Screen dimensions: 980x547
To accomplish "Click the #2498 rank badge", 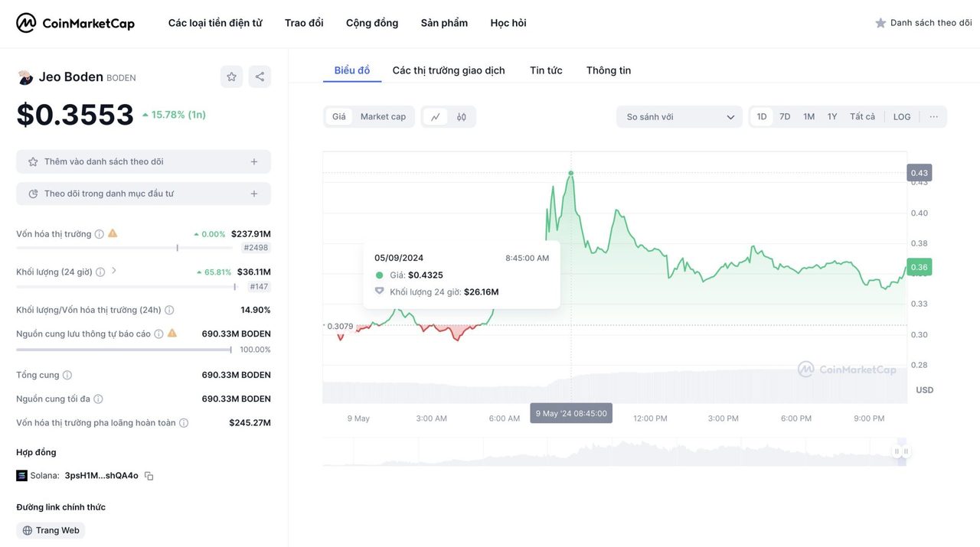I will (256, 248).
